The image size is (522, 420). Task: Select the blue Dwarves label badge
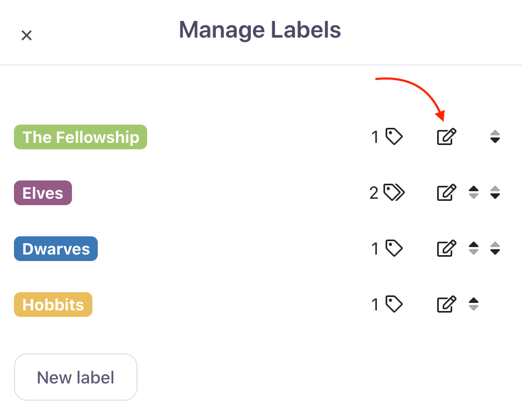pos(56,249)
